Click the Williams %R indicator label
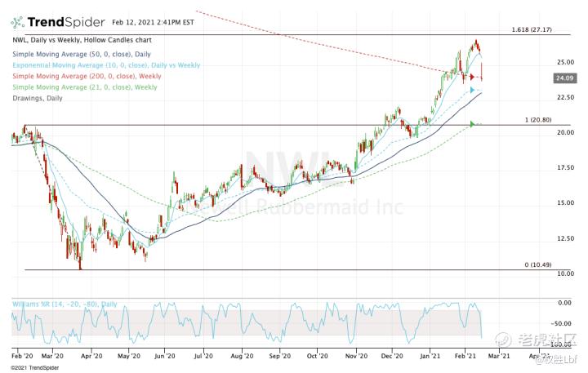588x373 pixels. tap(65, 304)
